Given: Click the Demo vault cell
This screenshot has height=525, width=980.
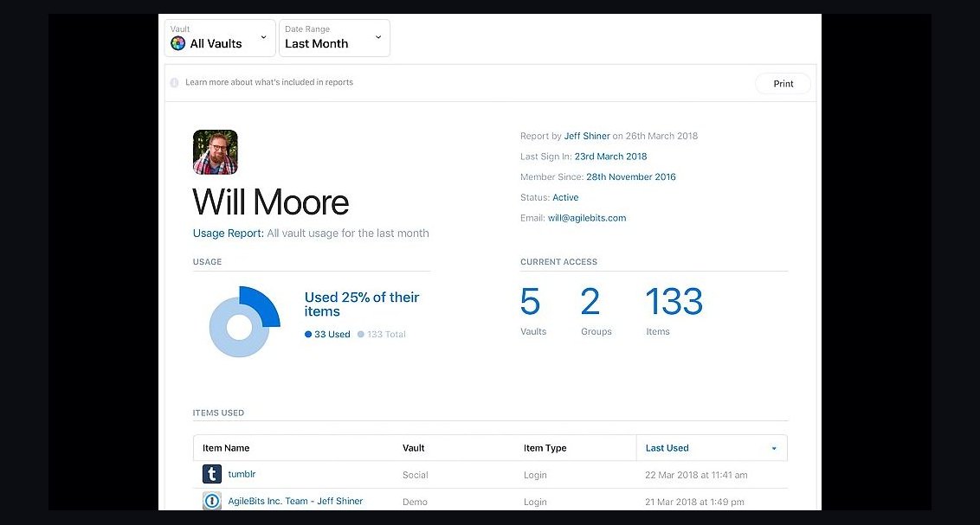Looking at the screenshot, I should (415, 502).
